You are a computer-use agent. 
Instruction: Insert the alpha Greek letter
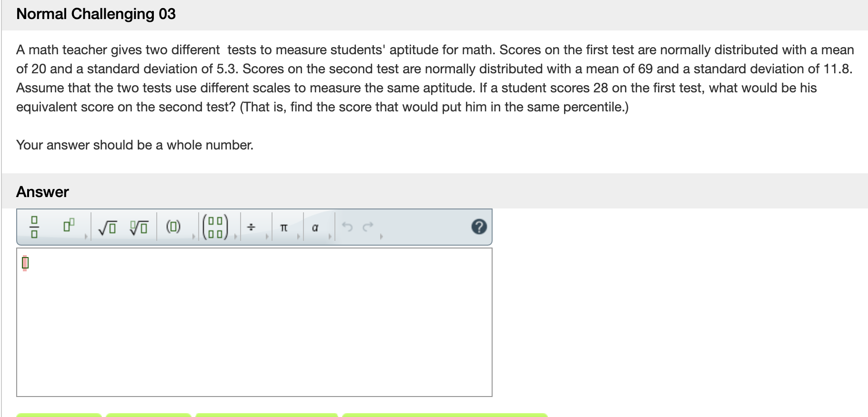(x=315, y=228)
